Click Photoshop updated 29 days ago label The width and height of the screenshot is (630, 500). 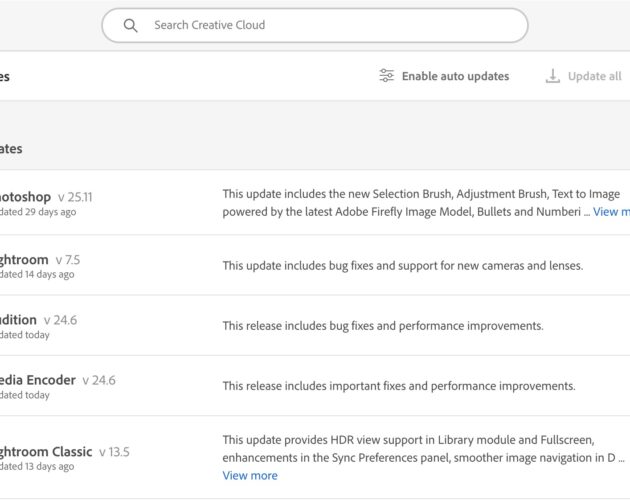tap(38, 212)
